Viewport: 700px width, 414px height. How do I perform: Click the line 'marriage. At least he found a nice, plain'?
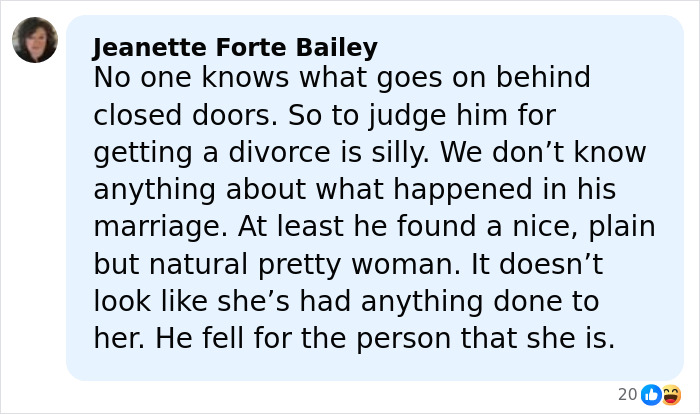pos(374,227)
